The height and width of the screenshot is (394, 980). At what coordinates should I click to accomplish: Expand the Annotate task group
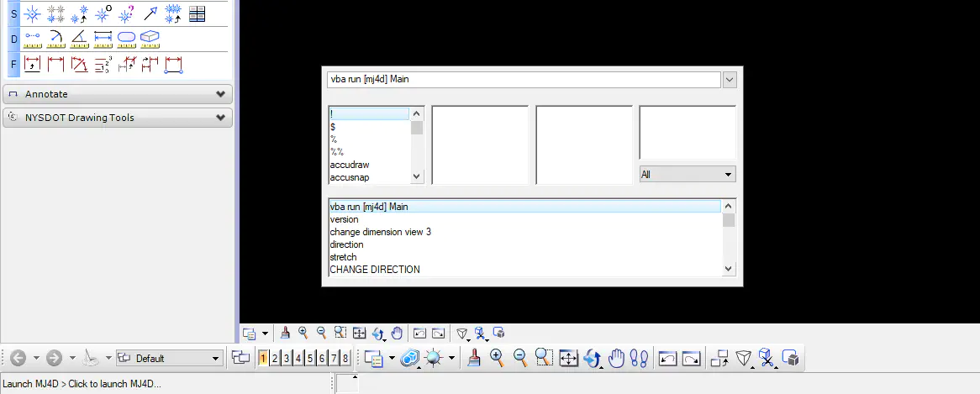[x=118, y=94]
